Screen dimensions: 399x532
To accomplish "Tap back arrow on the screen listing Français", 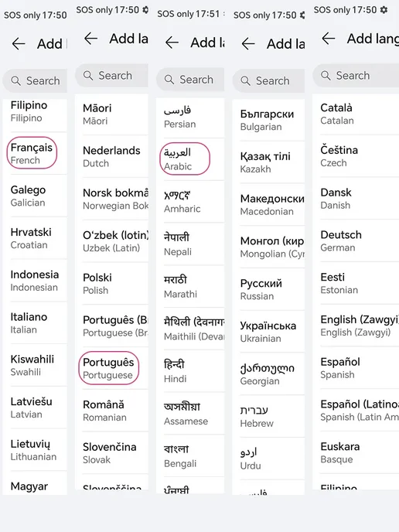I will (x=19, y=44).
